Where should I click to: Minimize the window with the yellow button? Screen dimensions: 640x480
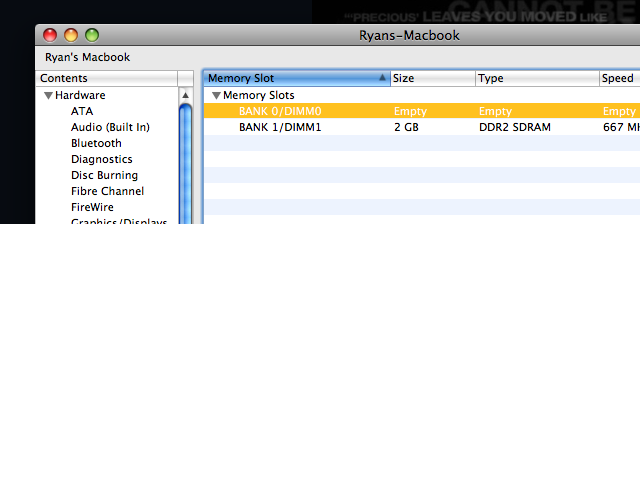tap(71, 35)
